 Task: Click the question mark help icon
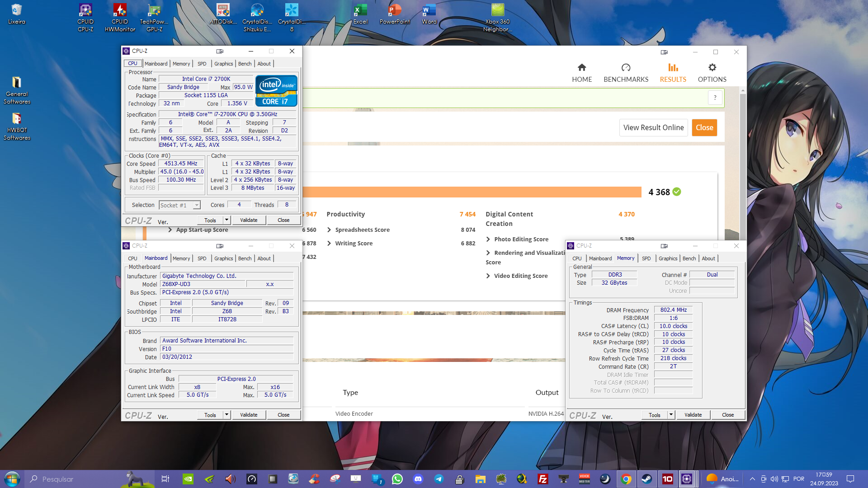[715, 98]
